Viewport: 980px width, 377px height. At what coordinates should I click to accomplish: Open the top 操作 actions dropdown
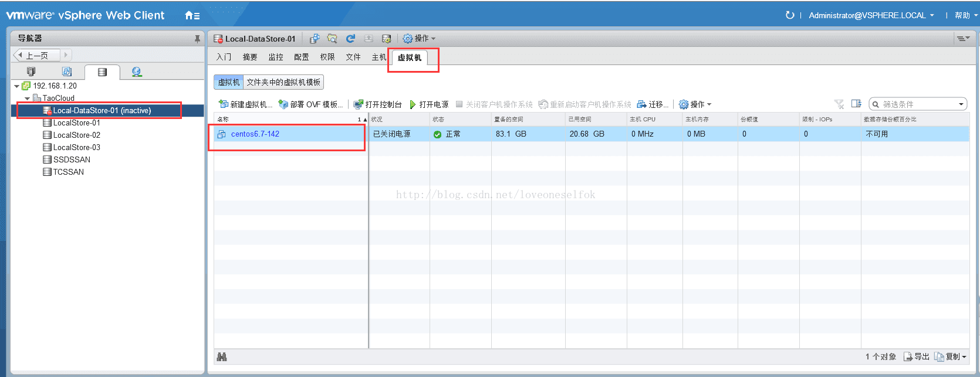[419, 39]
